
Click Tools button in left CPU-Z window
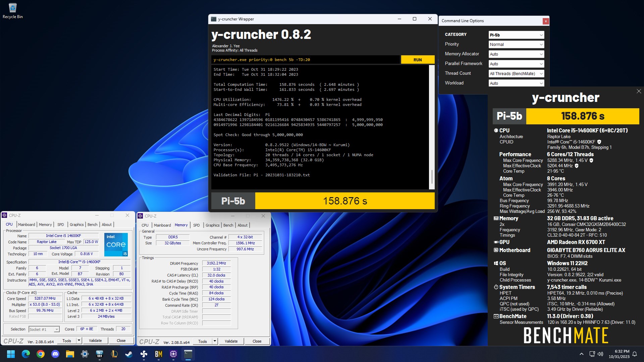(67, 341)
